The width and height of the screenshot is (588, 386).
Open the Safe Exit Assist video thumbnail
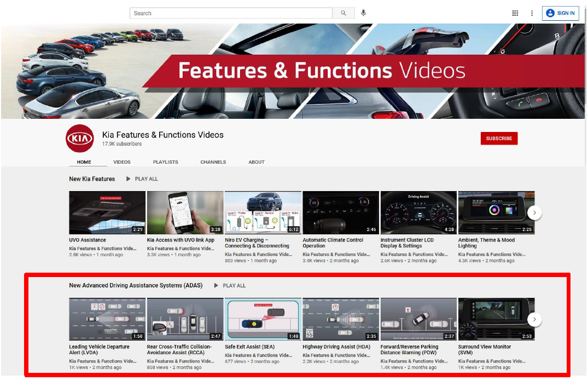[x=263, y=320]
